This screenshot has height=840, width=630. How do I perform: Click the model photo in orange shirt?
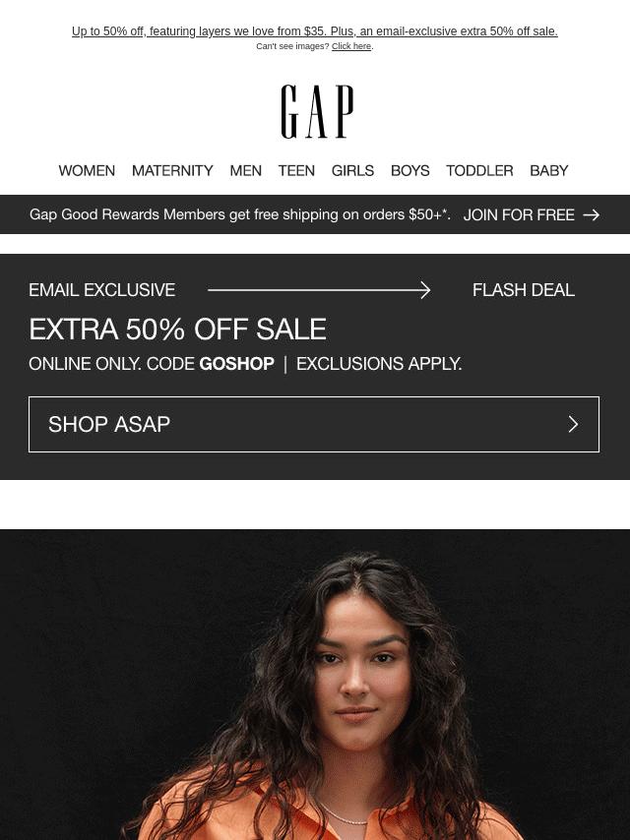(315, 685)
